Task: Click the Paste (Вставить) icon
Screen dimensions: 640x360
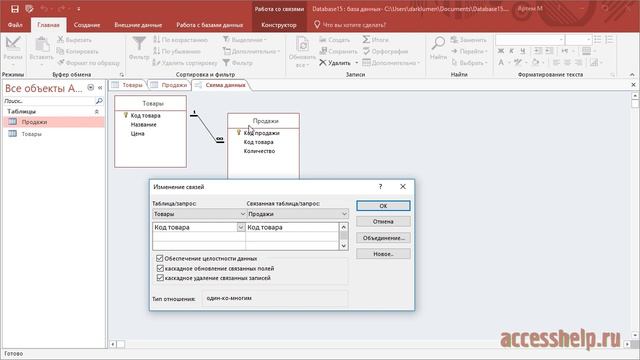Action: pyautogui.click(x=42, y=45)
